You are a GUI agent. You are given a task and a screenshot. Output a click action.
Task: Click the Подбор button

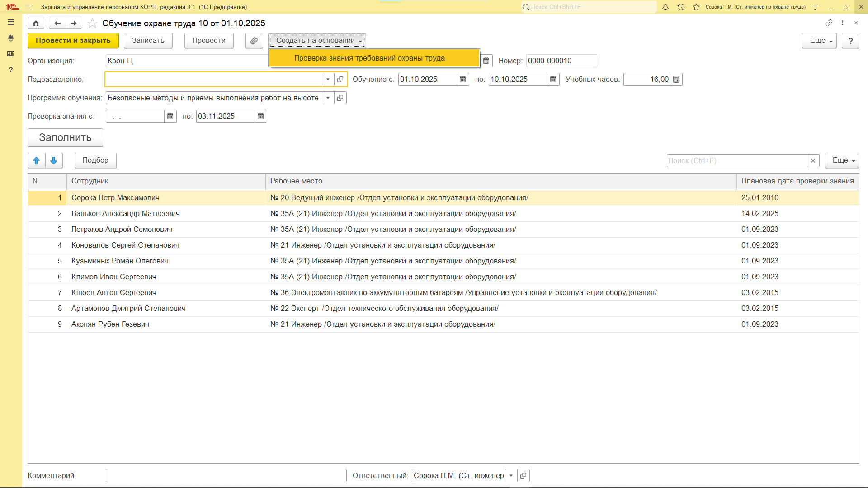[x=95, y=160]
